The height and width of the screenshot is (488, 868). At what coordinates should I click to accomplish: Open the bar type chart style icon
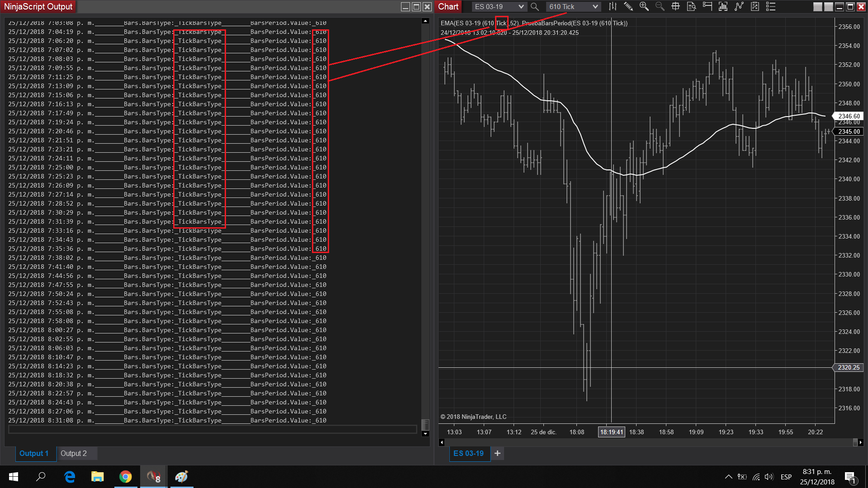[x=613, y=7]
